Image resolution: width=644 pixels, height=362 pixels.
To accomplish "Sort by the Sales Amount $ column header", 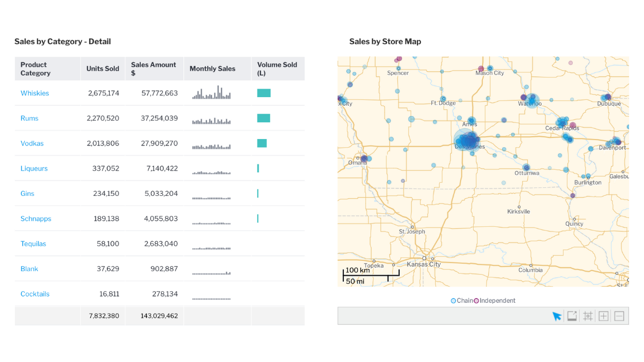I will (154, 68).
